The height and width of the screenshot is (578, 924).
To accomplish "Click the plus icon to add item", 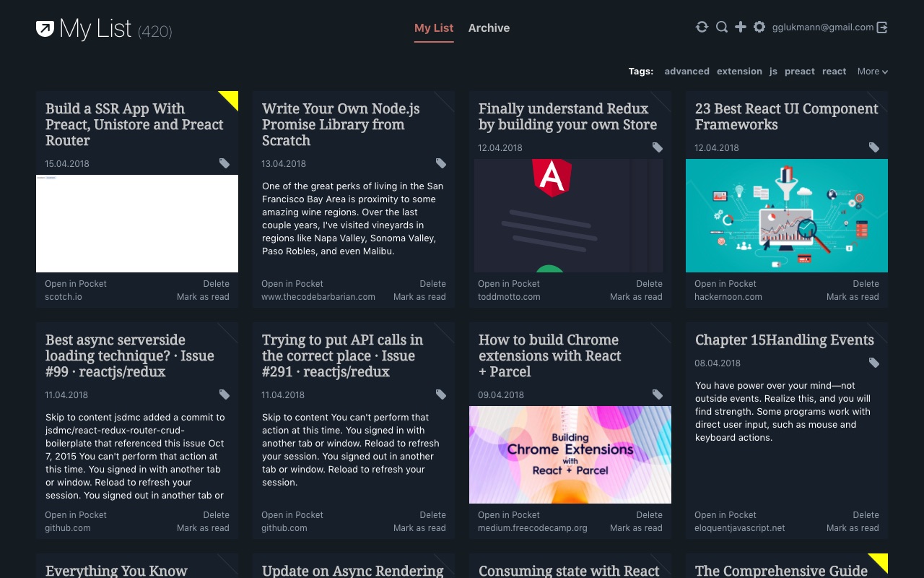I will pos(741,26).
